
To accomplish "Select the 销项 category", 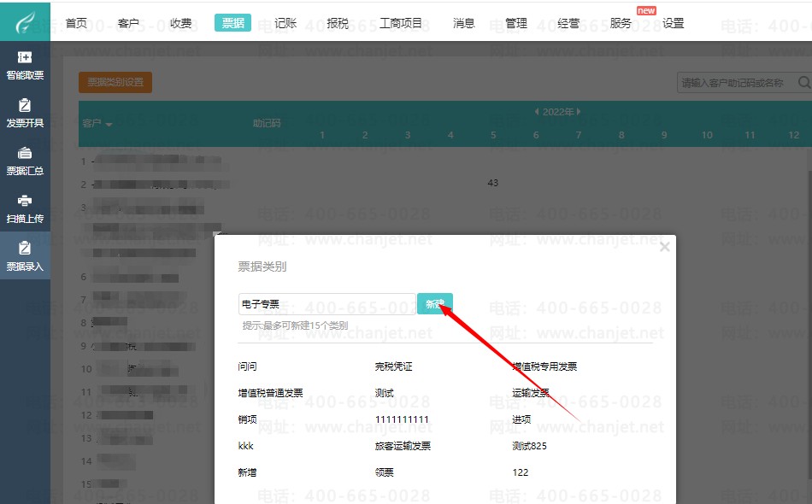I will pos(247,419).
